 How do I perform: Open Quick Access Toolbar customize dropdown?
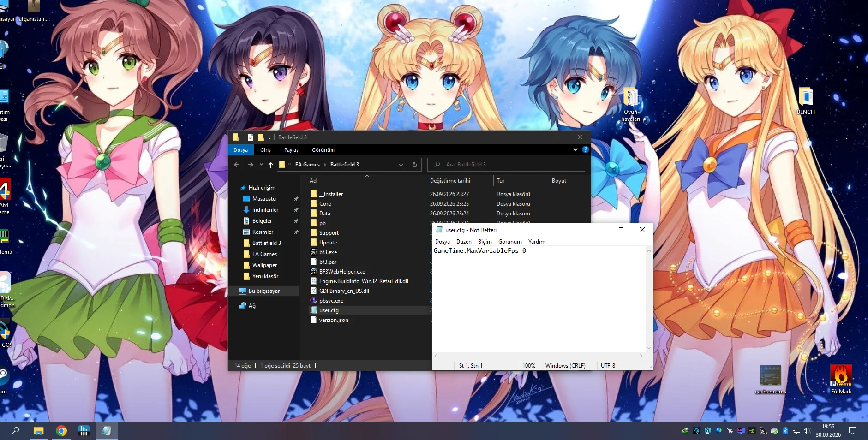click(269, 137)
